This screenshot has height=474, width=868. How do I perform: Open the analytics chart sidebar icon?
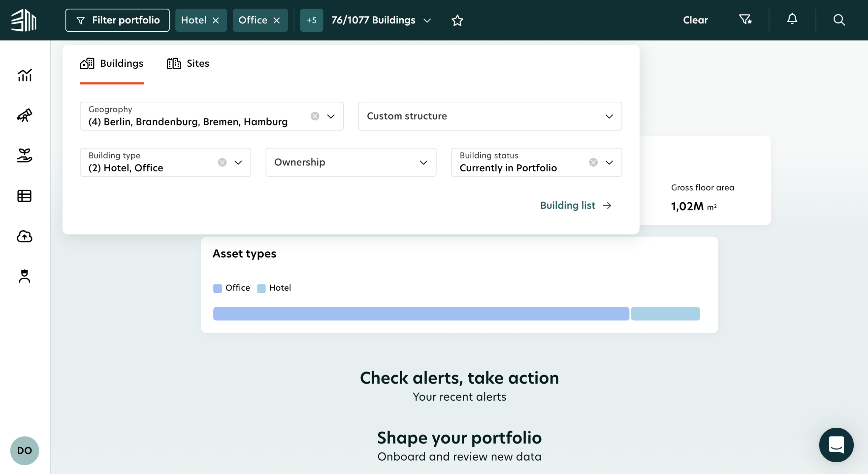coord(24,75)
